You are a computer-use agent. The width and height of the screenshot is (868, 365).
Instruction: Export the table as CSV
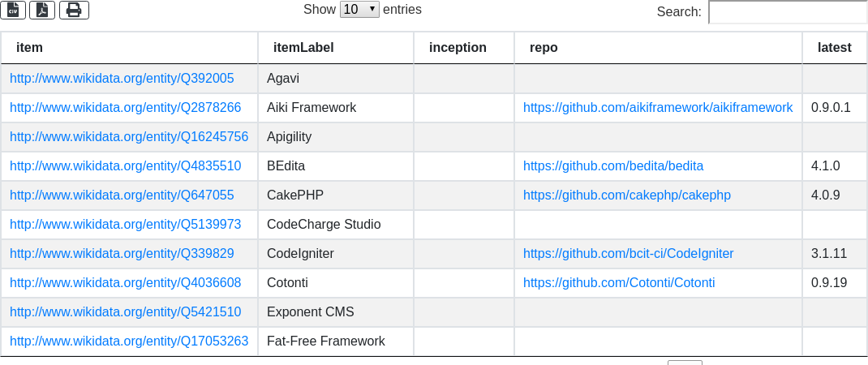pyautogui.click(x=14, y=10)
